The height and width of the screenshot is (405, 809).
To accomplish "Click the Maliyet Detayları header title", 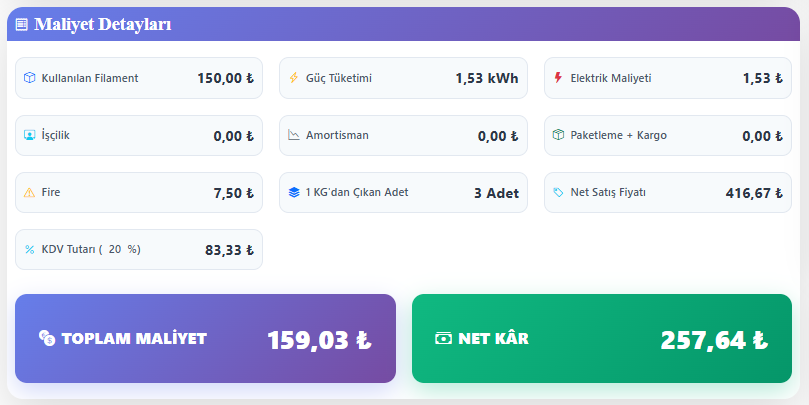I will [x=102, y=25].
